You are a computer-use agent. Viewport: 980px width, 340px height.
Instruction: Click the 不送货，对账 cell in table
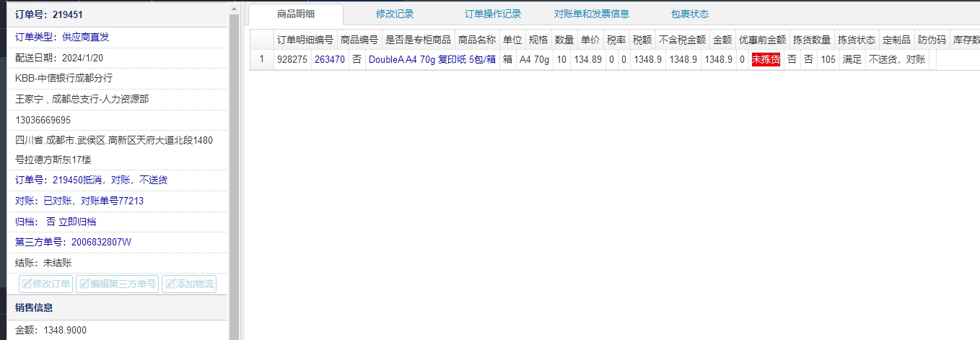point(896,60)
